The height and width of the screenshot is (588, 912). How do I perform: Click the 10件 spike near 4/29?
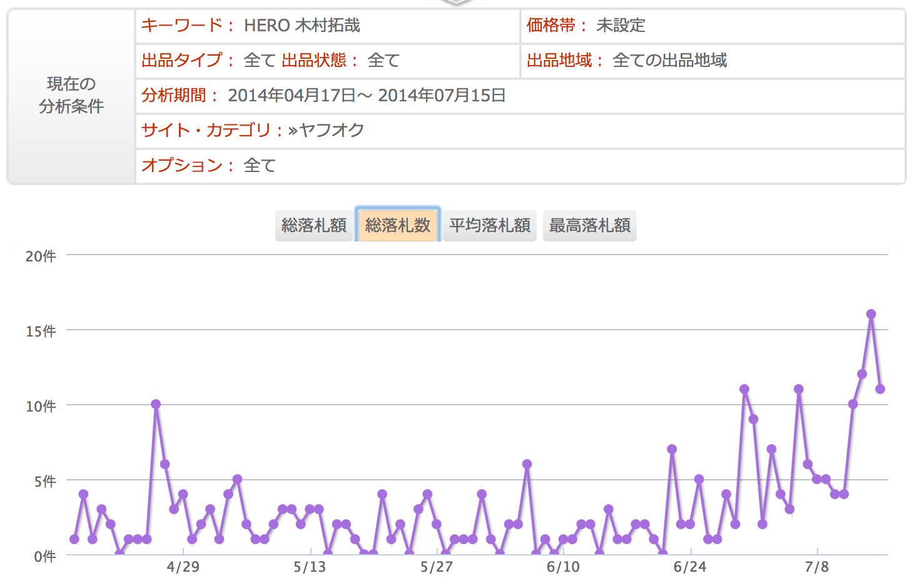tap(156, 405)
